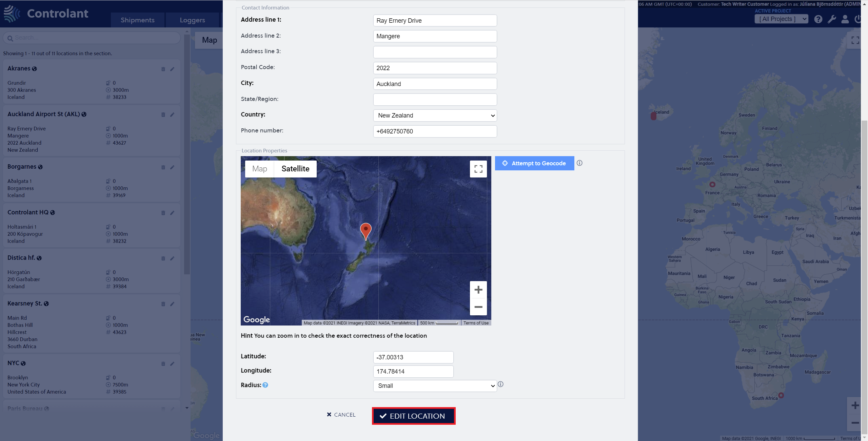Click the 7500m radius value for NYC
Viewport: 868px width, 441px height.
[120, 385]
